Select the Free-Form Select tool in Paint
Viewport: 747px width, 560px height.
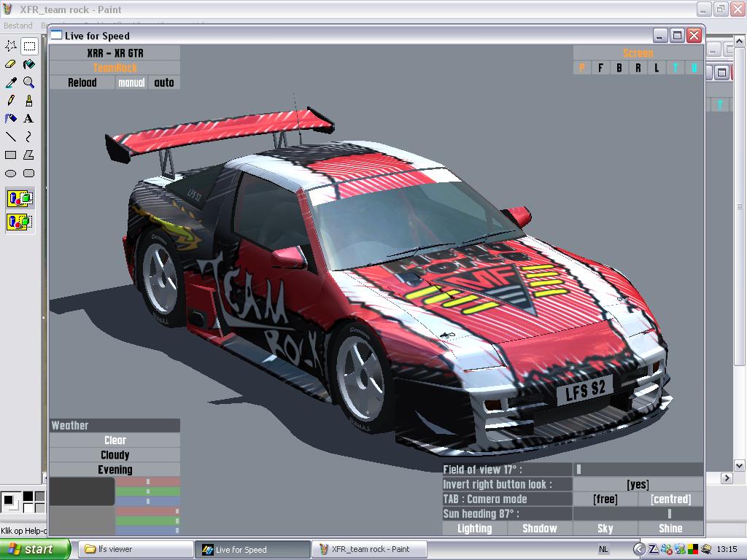pyautogui.click(x=10, y=46)
